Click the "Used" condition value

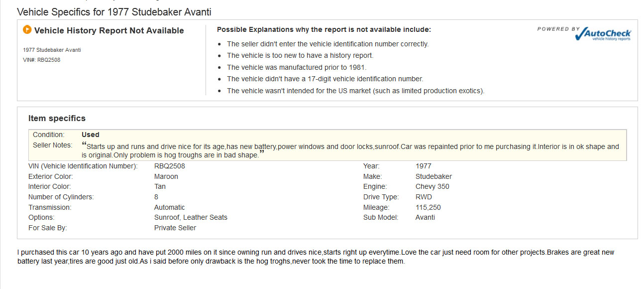pyautogui.click(x=91, y=135)
